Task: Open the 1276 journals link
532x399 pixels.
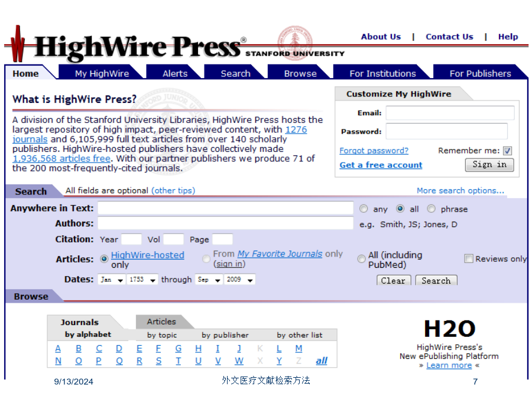Action: click(x=296, y=129)
